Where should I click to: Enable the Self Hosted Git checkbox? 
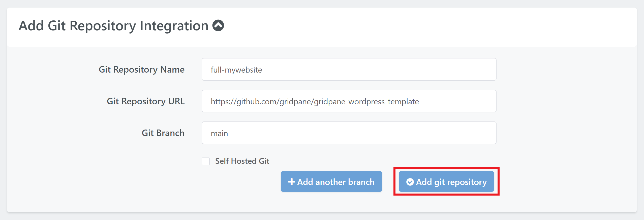coord(206,161)
